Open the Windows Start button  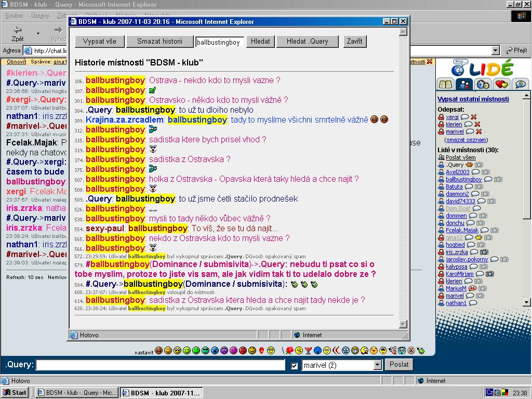[x=15, y=393]
